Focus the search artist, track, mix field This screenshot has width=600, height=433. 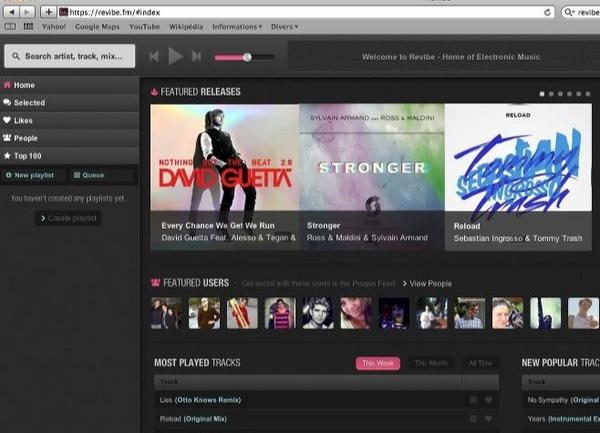coord(70,56)
